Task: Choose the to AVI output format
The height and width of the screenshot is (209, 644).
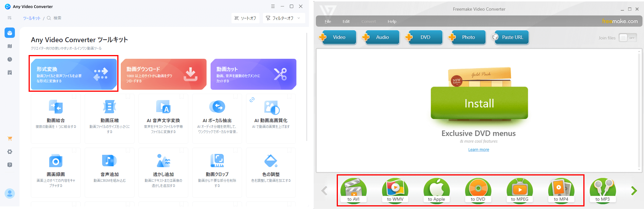Action: tap(354, 191)
